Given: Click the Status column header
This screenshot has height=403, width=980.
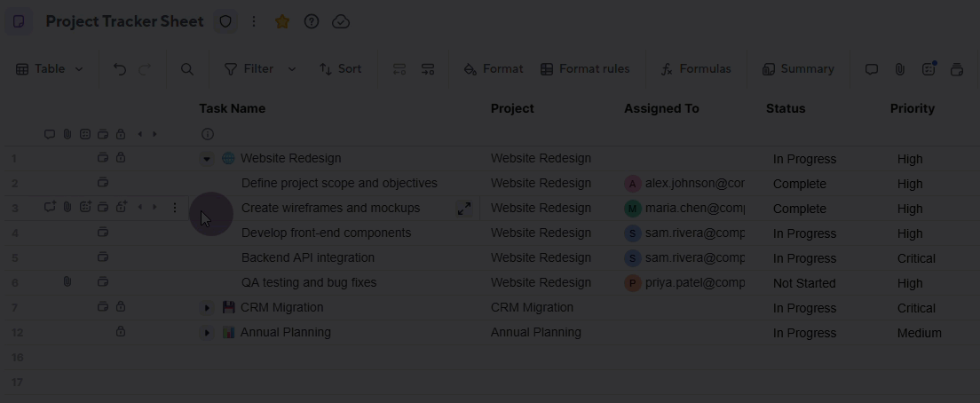Looking at the screenshot, I should 786,108.
